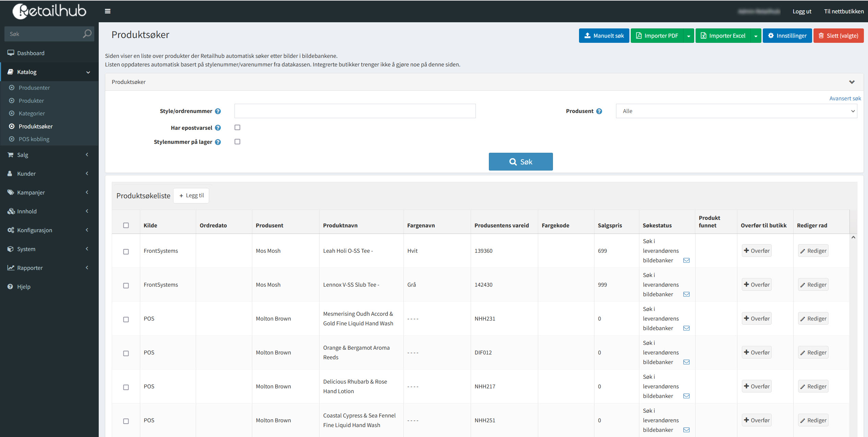Click Overfør for Orange & Bergamot Aroma Reeds
Viewport: 868px width, 437px height.
757,352
